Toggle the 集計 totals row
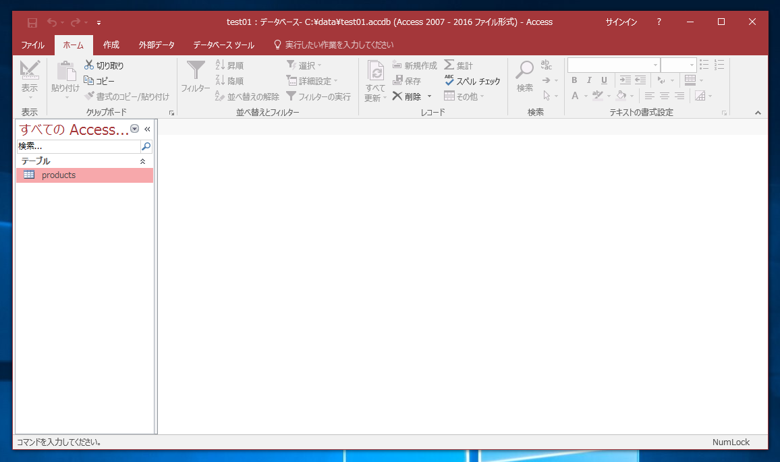The height and width of the screenshot is (462, 780). coord(458,65)
